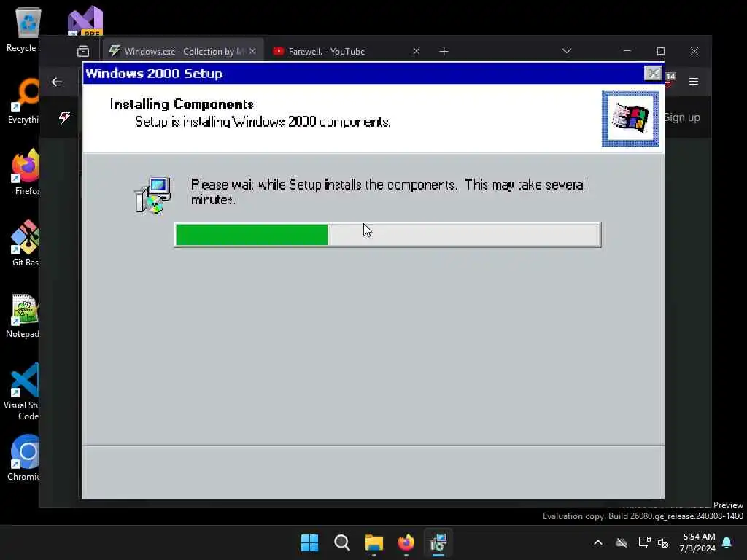Viewport: 747px width, 560px height.
Task: Switch to the Windows.exe Collection tab
Action: pos(183,51)
